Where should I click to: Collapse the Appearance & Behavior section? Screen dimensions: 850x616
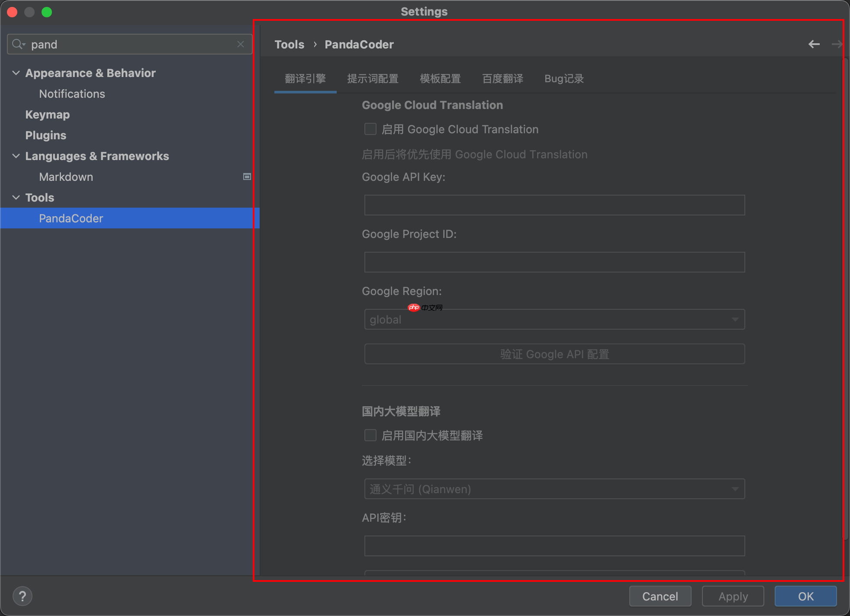pos(16,73)
